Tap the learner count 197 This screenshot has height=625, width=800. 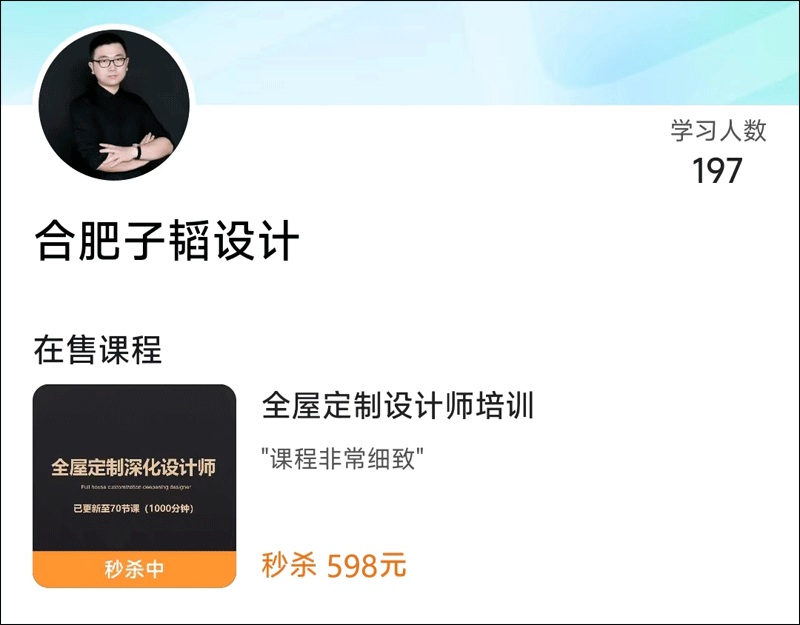pos(717,170)
